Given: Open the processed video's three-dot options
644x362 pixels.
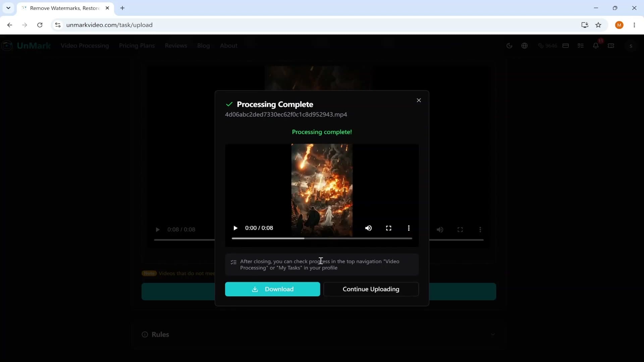Looking at the screenshot, I should [409, 228].
